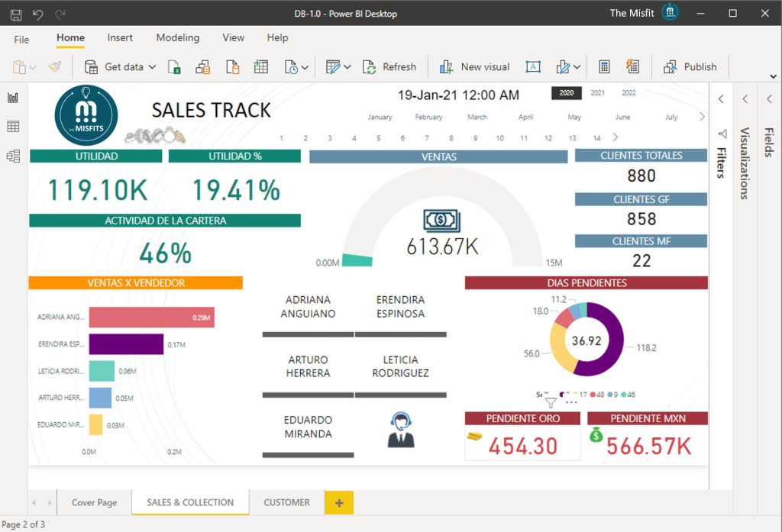This screenshot has height=532, width=782.
Task: Open the Text box tool in the ribbon
Action: click(x=533, y=67)
